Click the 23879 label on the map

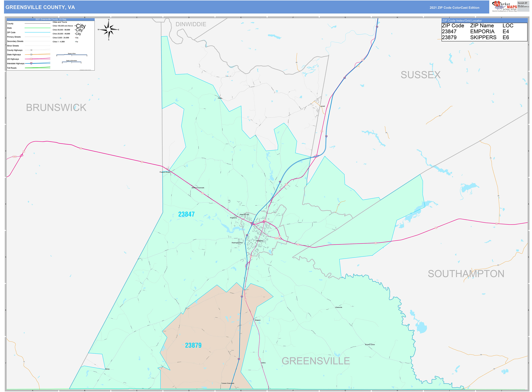pos(194,346)
